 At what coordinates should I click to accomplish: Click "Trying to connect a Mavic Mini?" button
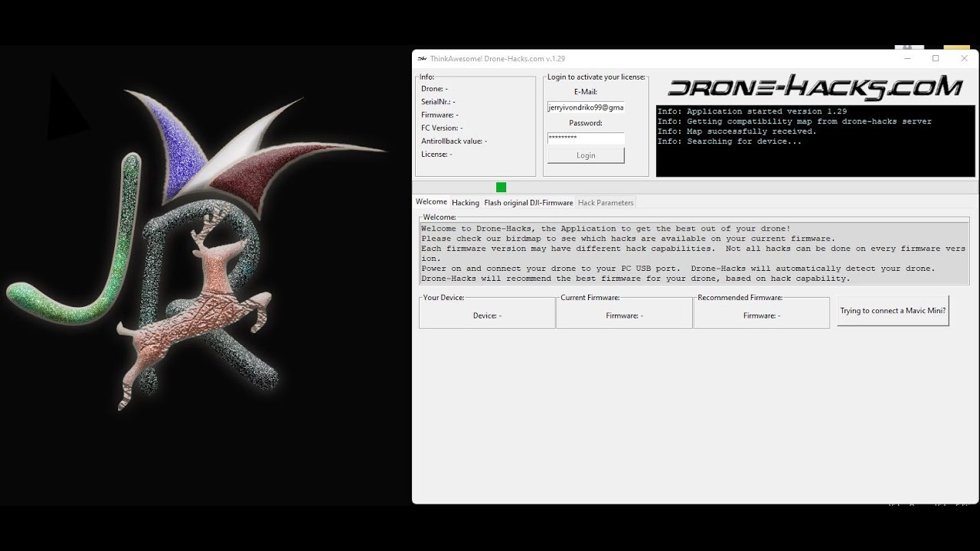[893, 311]
